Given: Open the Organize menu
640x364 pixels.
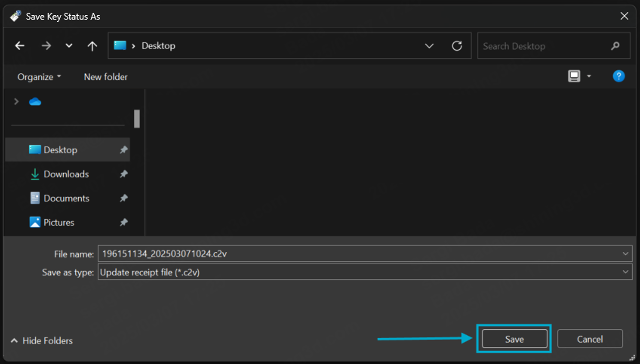Looking at the screenshot, I should click(x=39, y=77).
